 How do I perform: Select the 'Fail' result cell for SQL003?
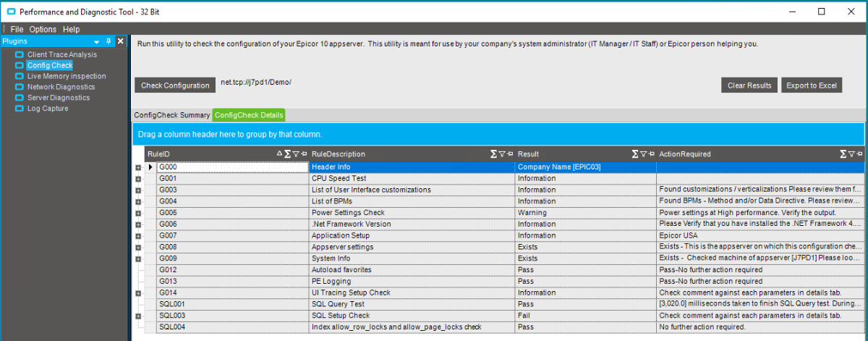pos(585,316)
